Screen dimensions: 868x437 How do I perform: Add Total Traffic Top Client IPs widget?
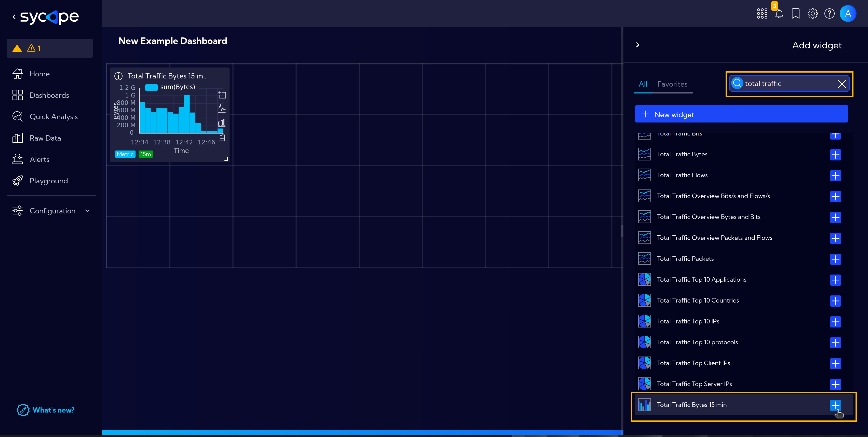point(835,364)
